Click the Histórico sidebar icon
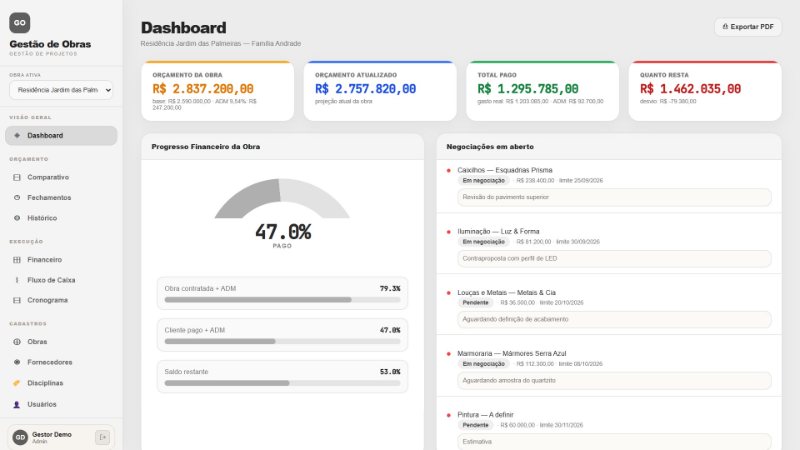 [x=17, y=218]
